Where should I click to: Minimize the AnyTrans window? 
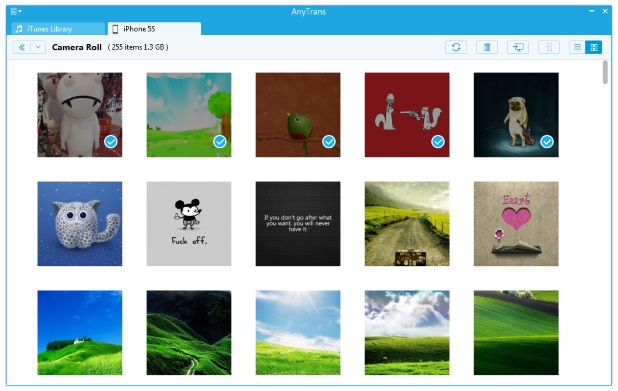(x=592, y=11)
